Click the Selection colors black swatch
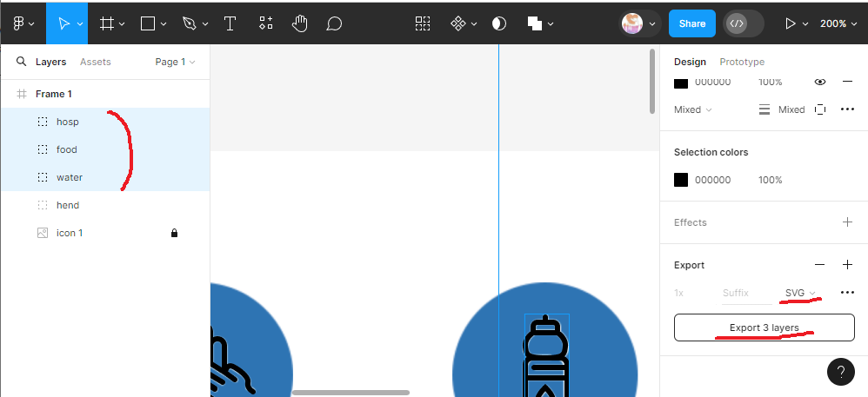 [x=681, y=180]
